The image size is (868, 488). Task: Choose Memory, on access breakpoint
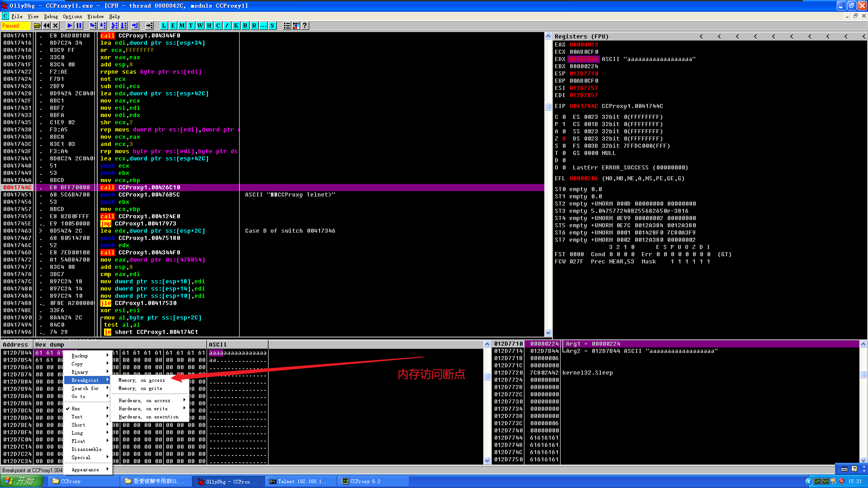pyautogui.click(x=150, y=380)
